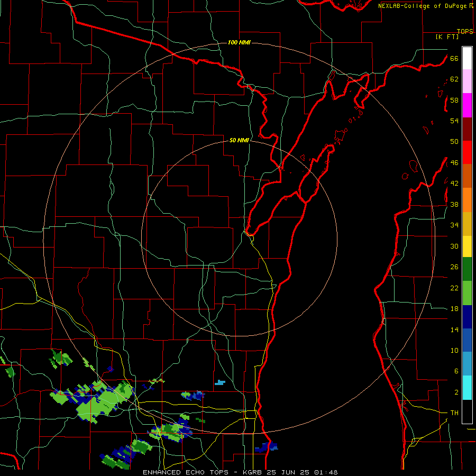Screen dimensions: 476x476
Task: Select the dark red legend swatch
Action: pyautogui.click(x=467, y=129)
